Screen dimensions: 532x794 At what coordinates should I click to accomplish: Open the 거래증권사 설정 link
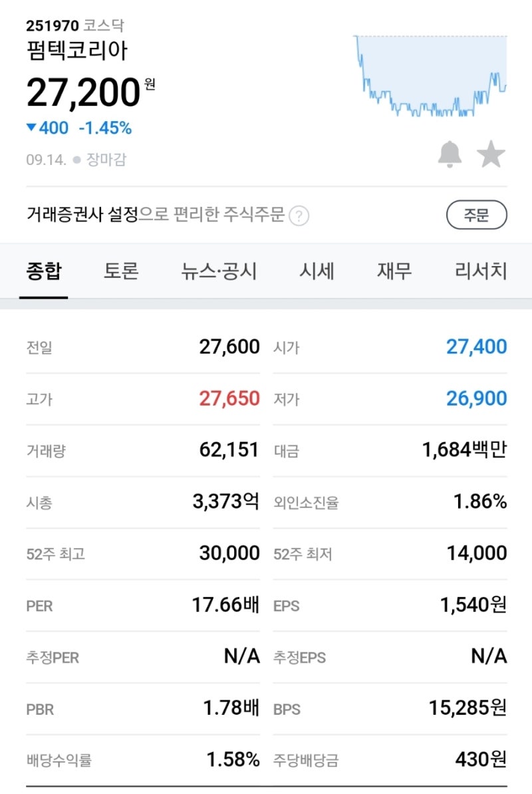(x=82, y=214)
